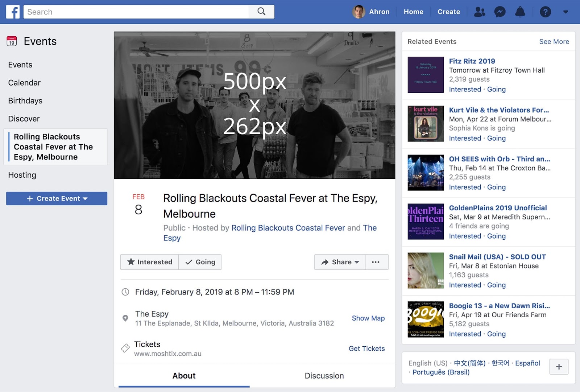Click the event cover photo
The image size is (580, 392).
[x=254, y=105]
